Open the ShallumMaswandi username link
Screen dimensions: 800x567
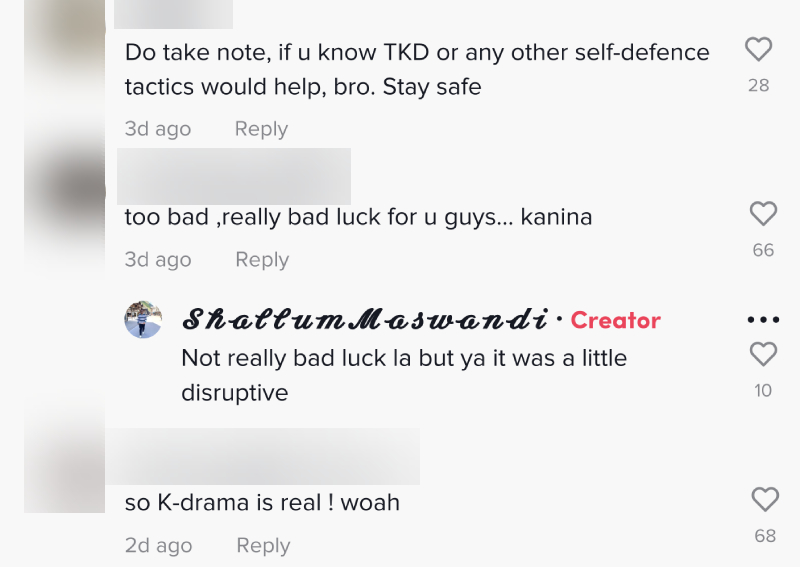365,319
